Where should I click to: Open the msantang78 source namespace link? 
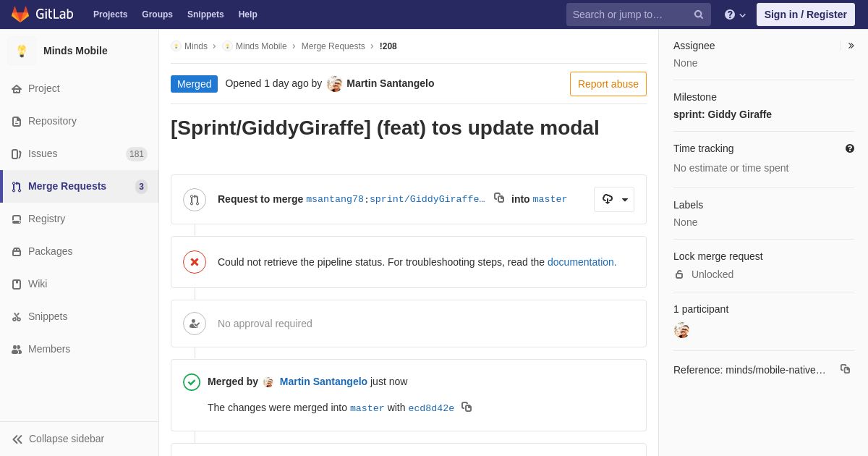pos(335,199)
